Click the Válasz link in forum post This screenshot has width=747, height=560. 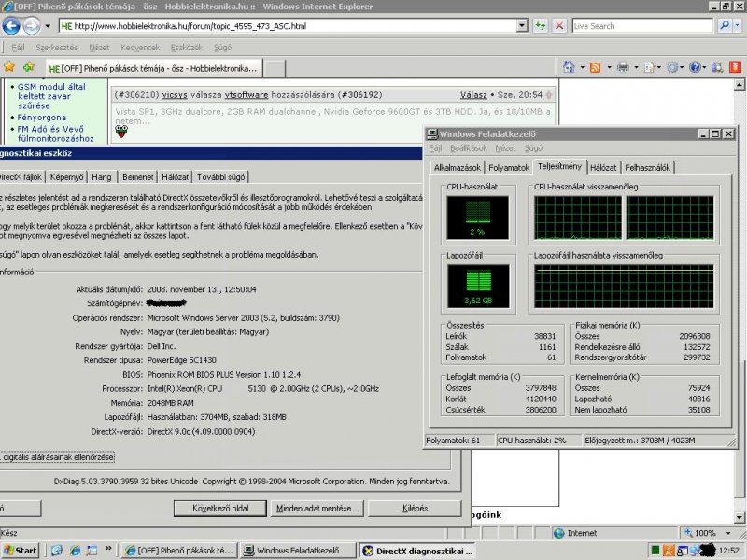point(473,95)
